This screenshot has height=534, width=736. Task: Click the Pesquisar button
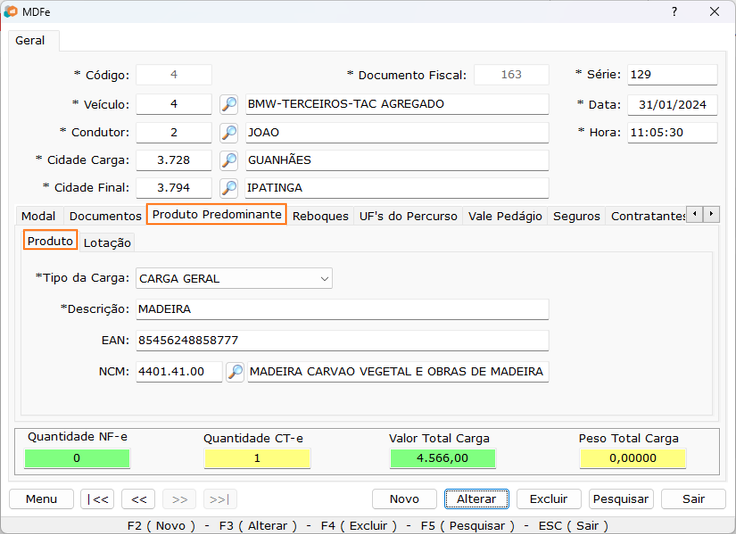[x=621, y=499]
